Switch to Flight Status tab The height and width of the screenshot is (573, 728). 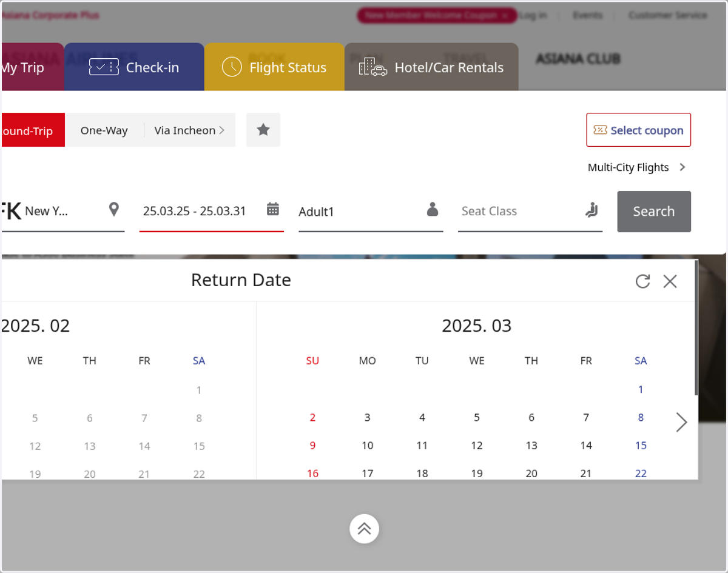point(274,67)
